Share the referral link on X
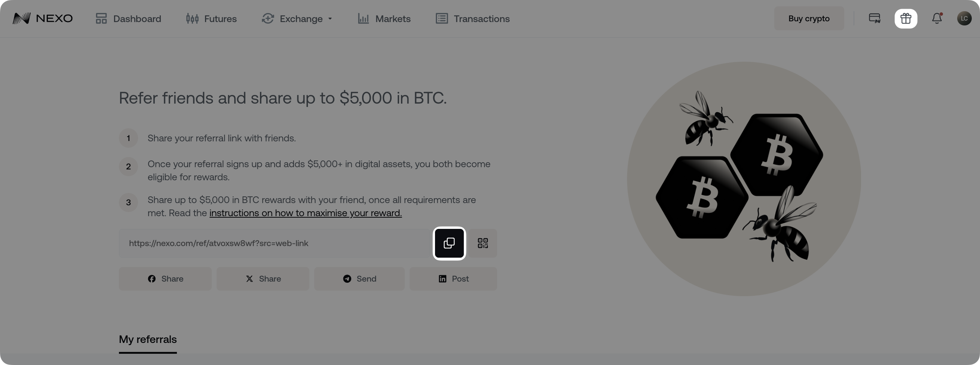 tap(263, 279)
